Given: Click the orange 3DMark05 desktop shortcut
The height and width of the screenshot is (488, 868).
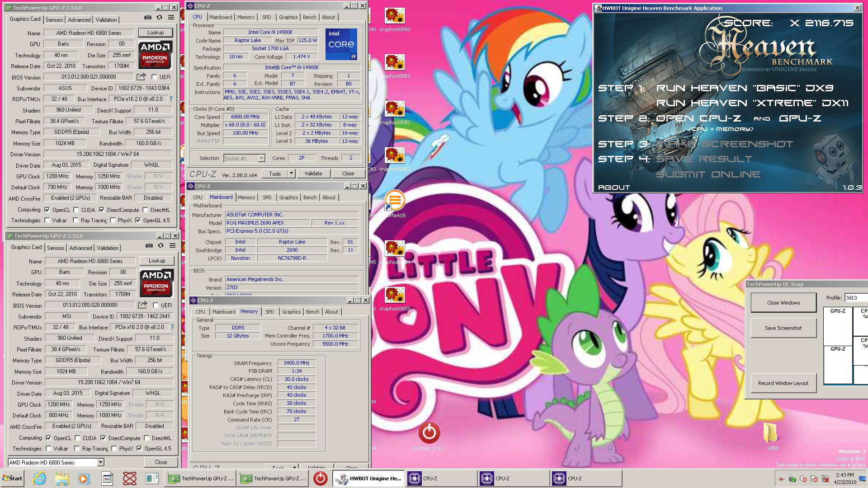Looking at the screenshot, I should coord(395,204).
